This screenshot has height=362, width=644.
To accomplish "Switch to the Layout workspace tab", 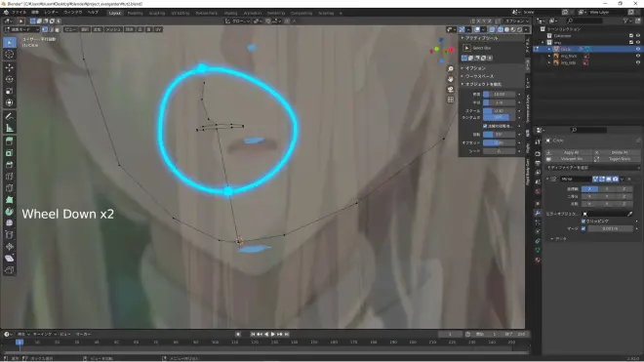I will pos(115,13).
